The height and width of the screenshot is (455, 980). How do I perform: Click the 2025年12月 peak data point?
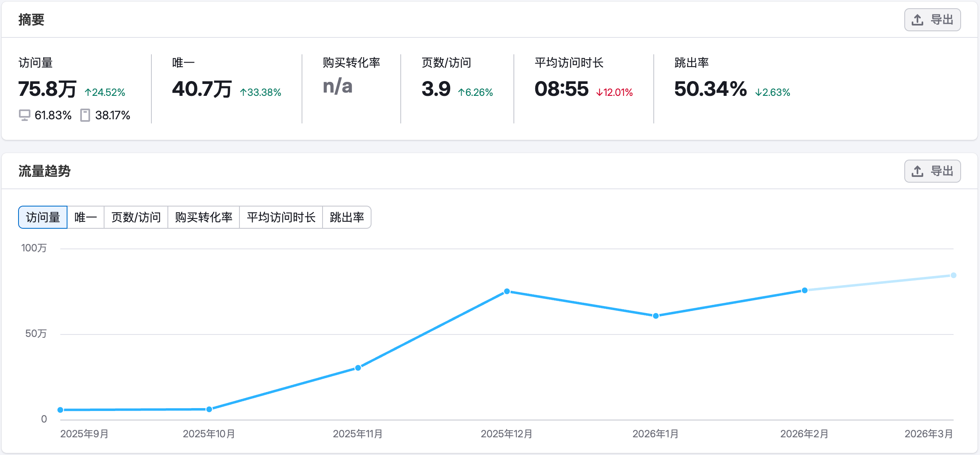[507, 291]
